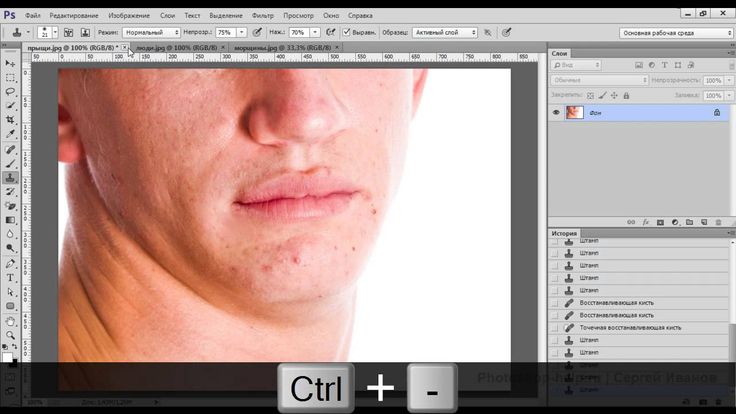This screenshot has height=414, width=736.
Task: Swap foreground and background colors
Action: tap(15, 347)
